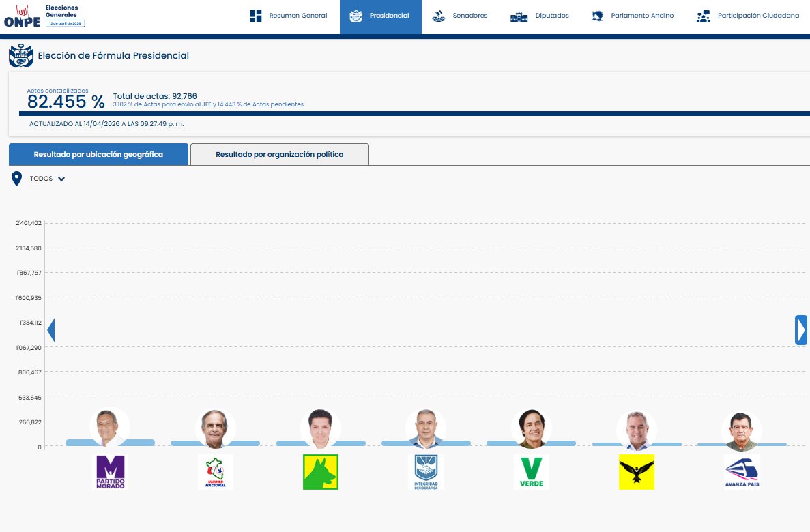Click the Resumen General grid icon
This screenshot has width=810, height=532.
pyautogui.click(x=256, y=16)
